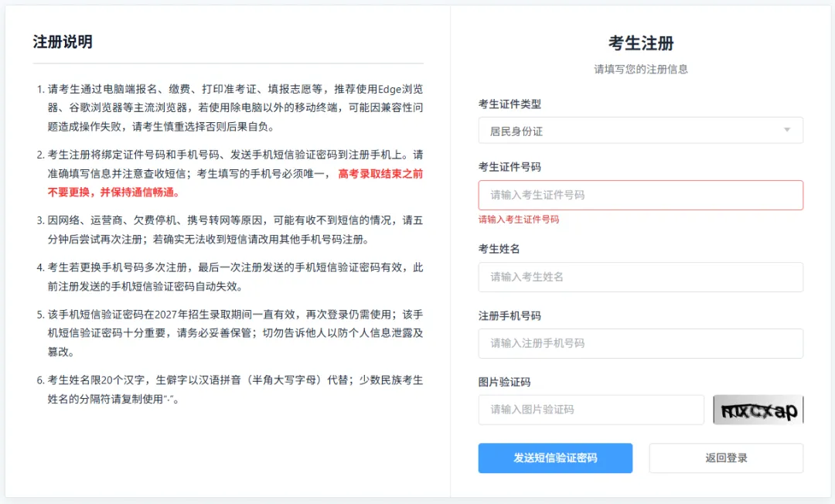
Task: Click the 返回登录 button
Action: [726, 458]
